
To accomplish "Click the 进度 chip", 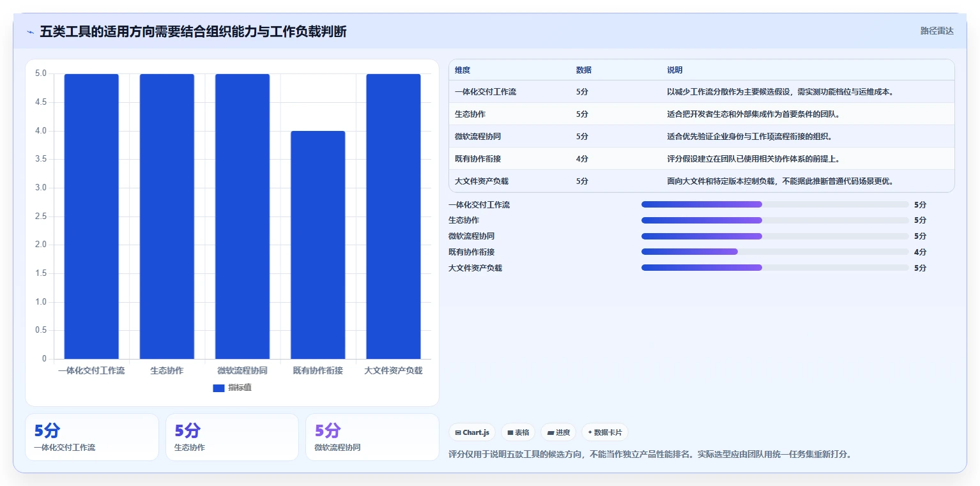I will (x=558, y=432).
